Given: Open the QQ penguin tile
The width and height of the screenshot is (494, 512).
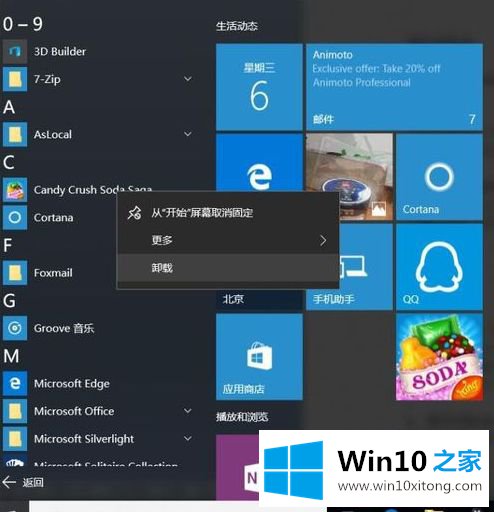Looking at the screenshot, I should click(439, 267).
